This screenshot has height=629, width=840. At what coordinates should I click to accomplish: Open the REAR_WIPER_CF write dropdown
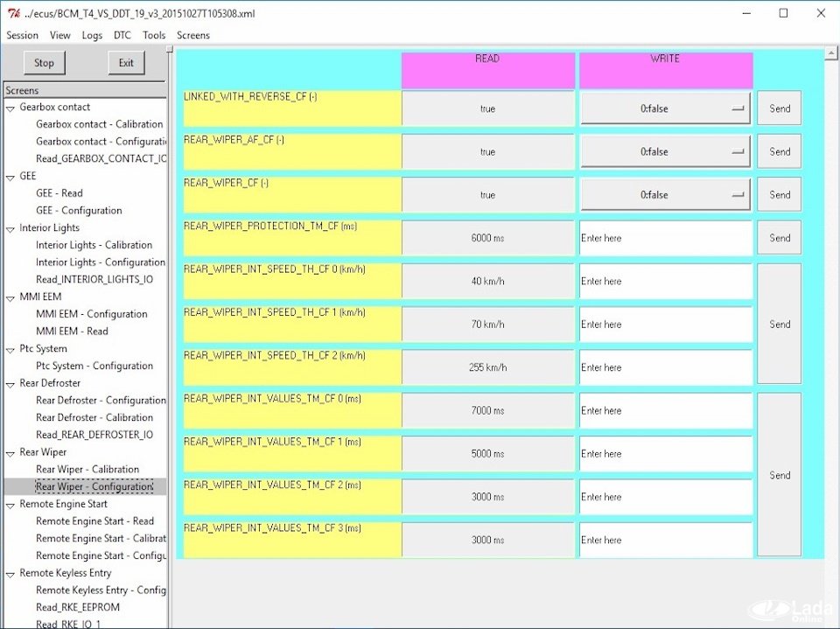[665, 195]
